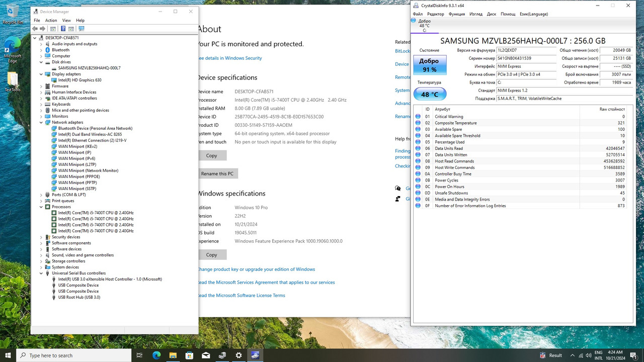Click Copy button under Windows specifications
The width and height of the screenshot is (644, 362).
pyautogui.click(x=212, y=254)
